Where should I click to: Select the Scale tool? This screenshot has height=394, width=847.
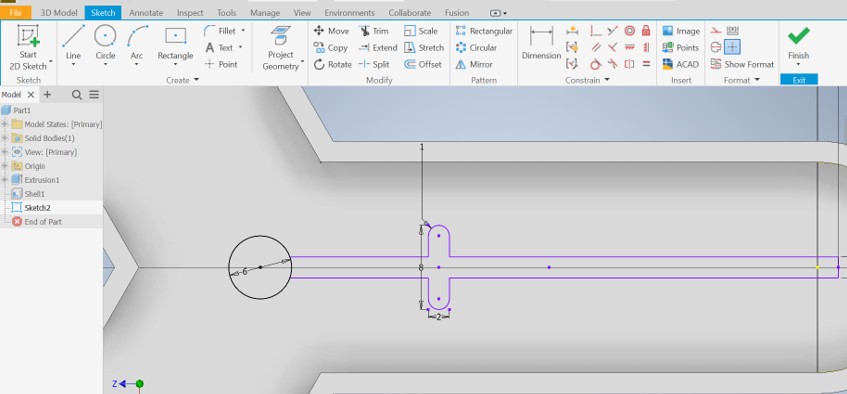click(x=421, y=31)
